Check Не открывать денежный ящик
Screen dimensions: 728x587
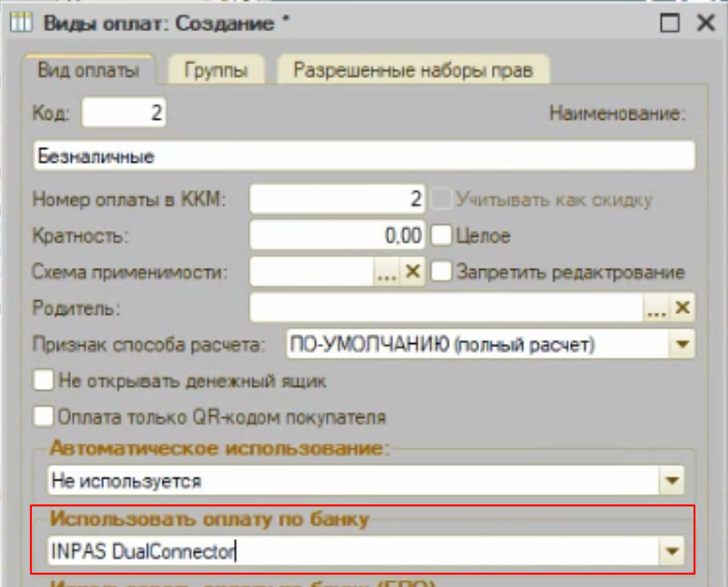click(45, 380)
